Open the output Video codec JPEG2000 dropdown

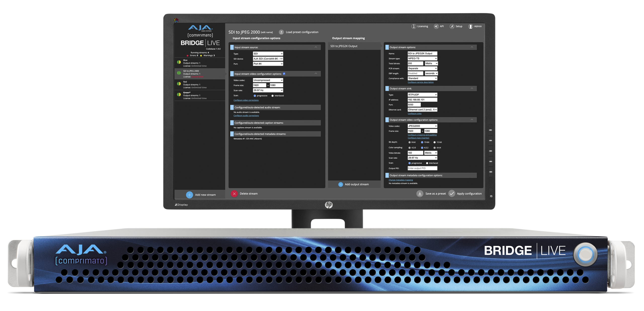[422, 126]
